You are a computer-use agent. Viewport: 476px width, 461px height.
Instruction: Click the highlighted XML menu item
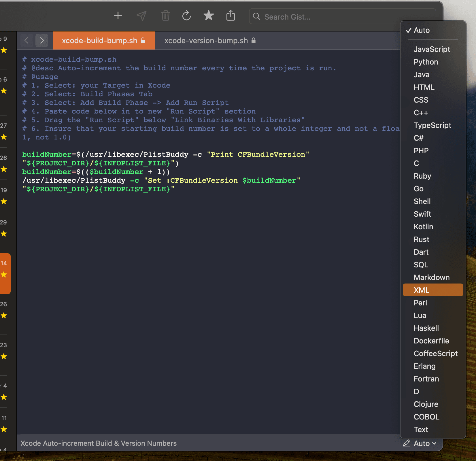click(433, 290)
